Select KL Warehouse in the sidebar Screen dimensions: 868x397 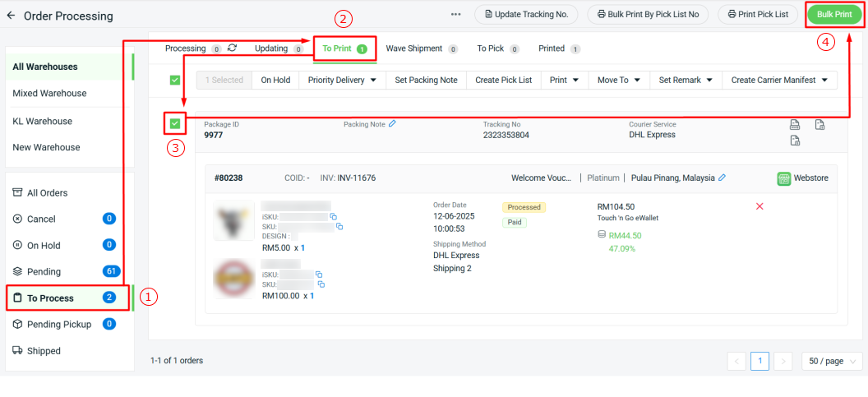click(69, 121)
